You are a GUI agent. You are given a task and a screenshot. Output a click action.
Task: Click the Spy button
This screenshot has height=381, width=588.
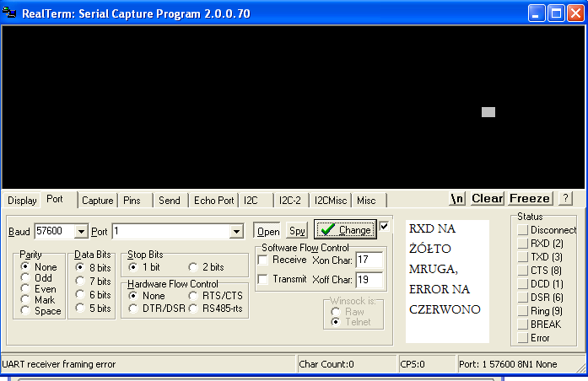297,231
